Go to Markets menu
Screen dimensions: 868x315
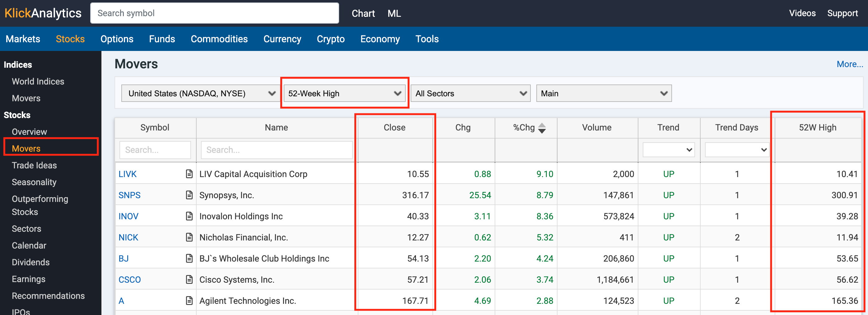(x=23, y=39)
